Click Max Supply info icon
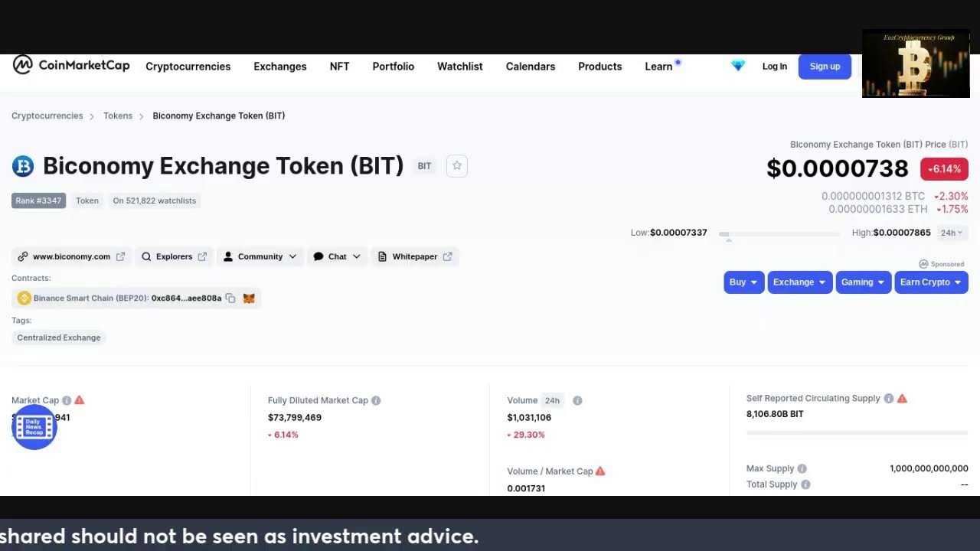Screen dimensions: 980x551 pos(802,468)
